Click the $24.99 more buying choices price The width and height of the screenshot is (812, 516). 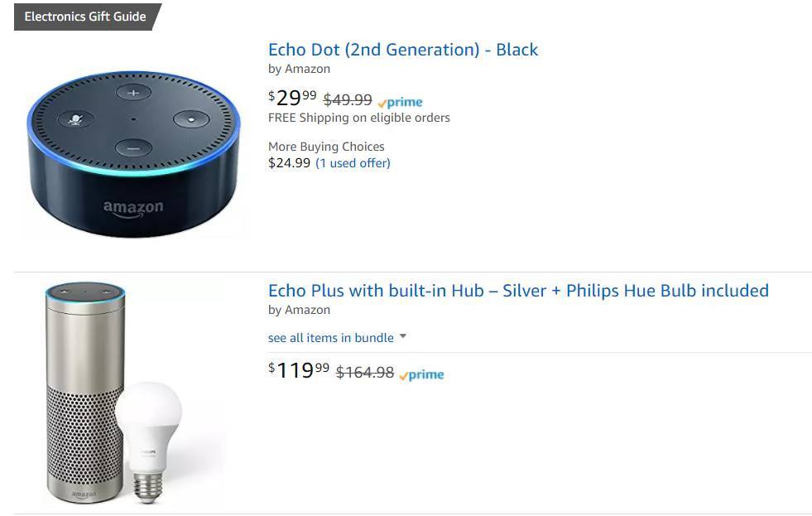289,163
